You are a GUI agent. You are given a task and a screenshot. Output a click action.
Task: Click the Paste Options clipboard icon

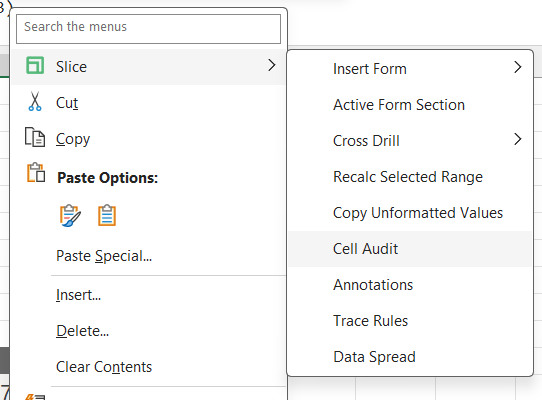(x=36, y=173)
